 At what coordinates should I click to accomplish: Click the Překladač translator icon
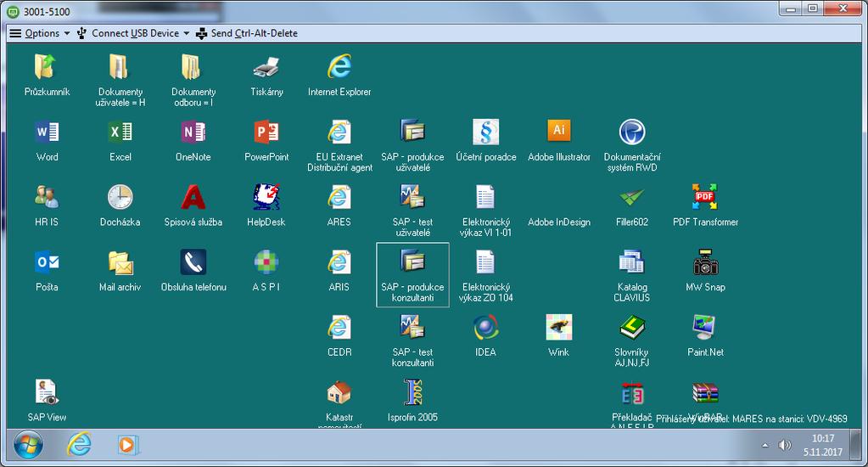pyautogui.click(x=631, y=393)
